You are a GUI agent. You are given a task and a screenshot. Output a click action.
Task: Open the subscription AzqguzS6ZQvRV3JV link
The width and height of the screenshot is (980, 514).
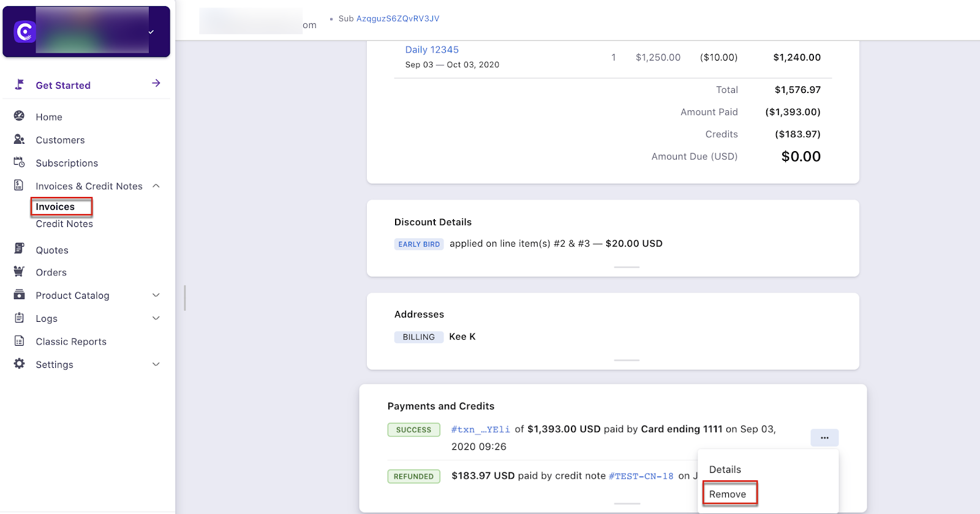398,18
